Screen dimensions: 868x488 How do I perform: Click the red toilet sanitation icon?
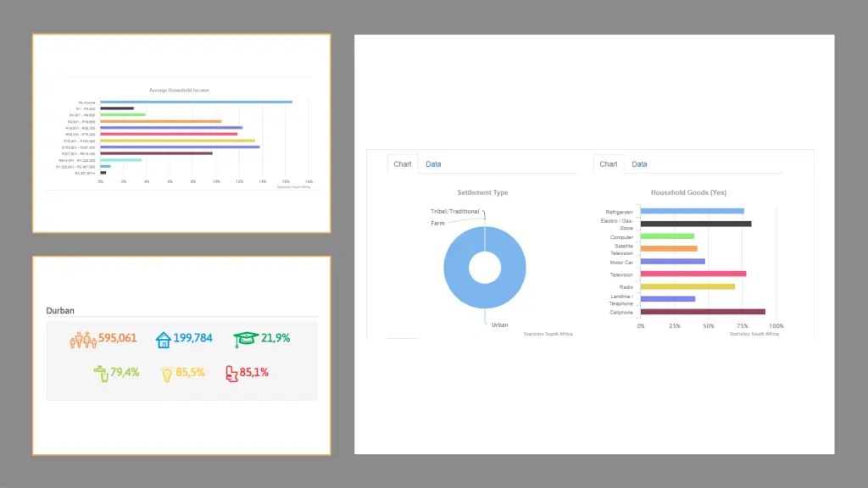point(231,373)
